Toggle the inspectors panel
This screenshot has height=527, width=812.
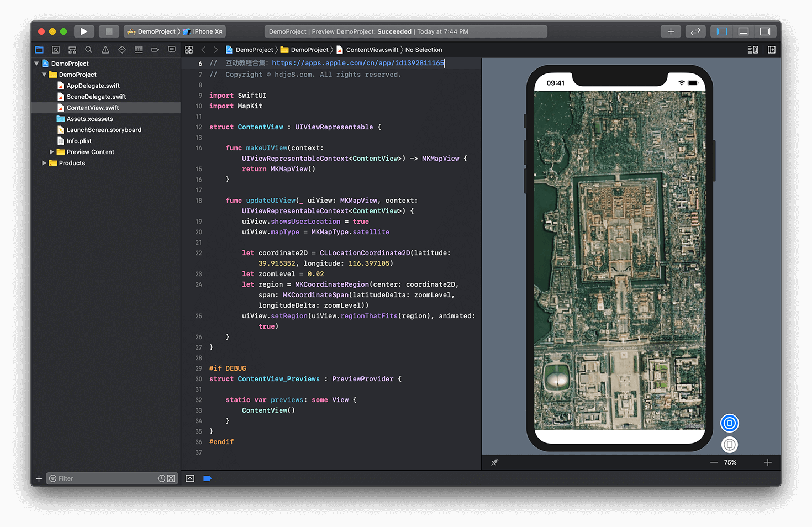click(765, 31)
